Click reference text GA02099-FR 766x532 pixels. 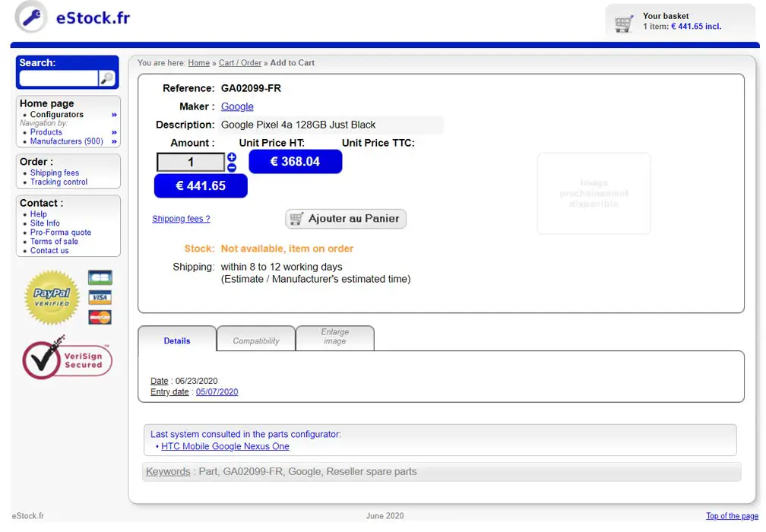point(251,88)
